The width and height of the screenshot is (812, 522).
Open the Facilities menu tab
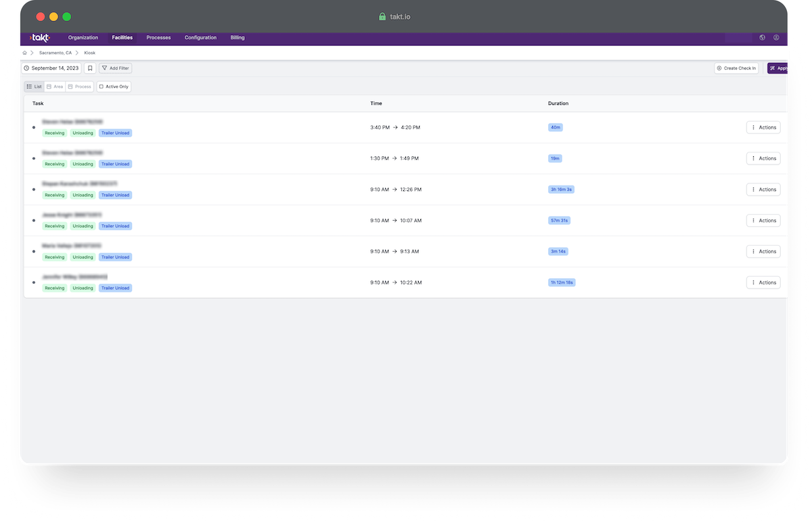click(122, 37)
